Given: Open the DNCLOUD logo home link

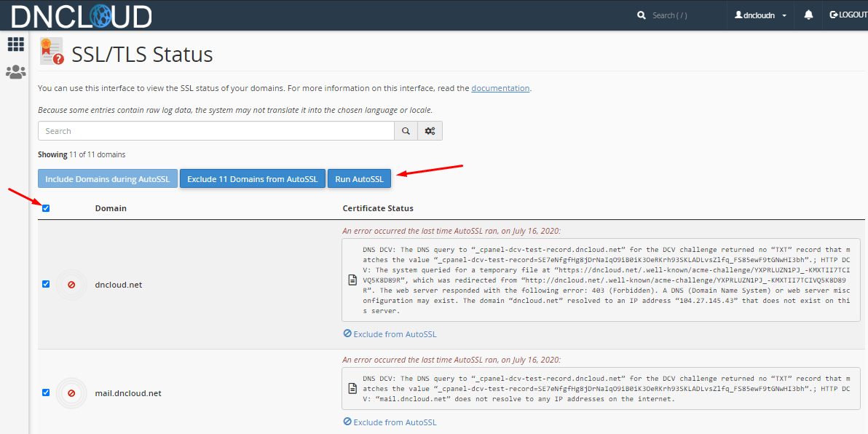Looking at the screenshot, I should pyautogui.click(x=82, y=16).
